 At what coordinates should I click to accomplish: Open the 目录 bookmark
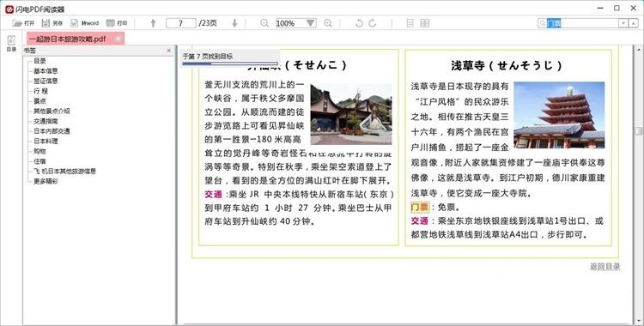pos(39,61)
